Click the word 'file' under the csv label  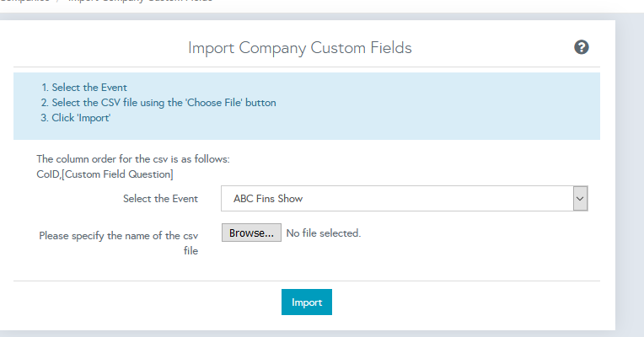pos(191,251)
